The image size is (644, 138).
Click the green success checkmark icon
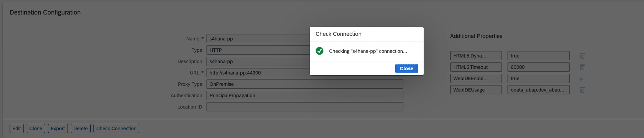[x=320, y=51]
